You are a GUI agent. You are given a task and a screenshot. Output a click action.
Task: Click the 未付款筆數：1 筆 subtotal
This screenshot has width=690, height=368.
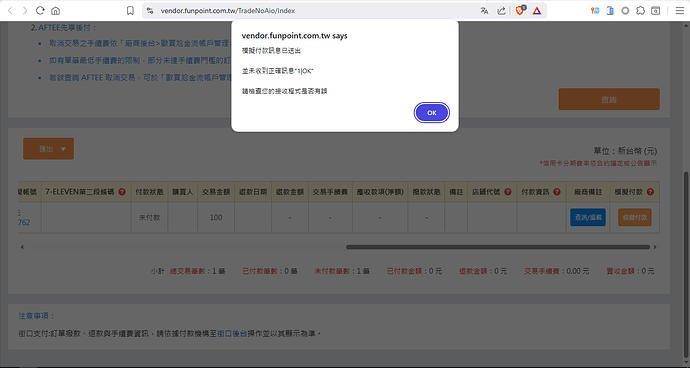342,271
